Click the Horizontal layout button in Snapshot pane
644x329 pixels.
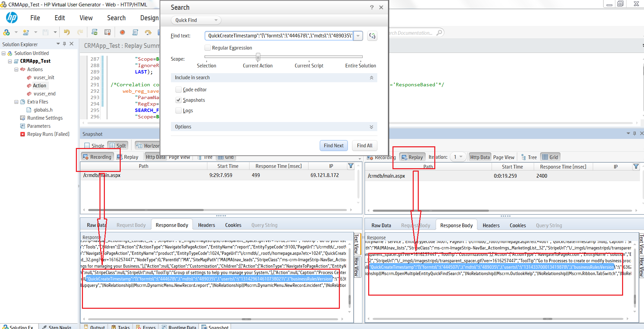click(x=148, y=146)
